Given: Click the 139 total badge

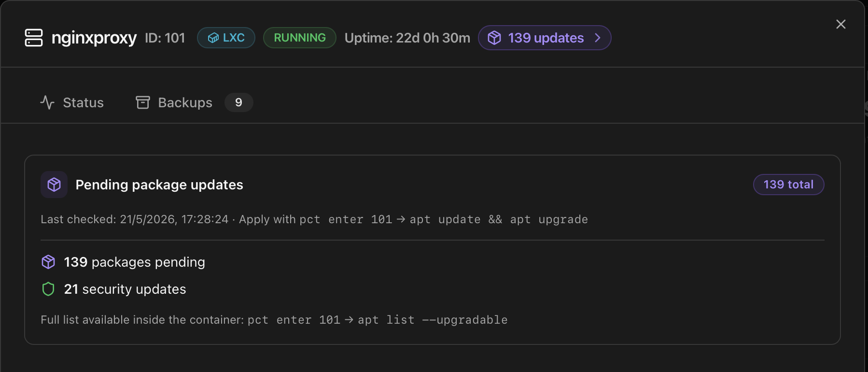Looking at the screenshot, I should click(789, 185).
